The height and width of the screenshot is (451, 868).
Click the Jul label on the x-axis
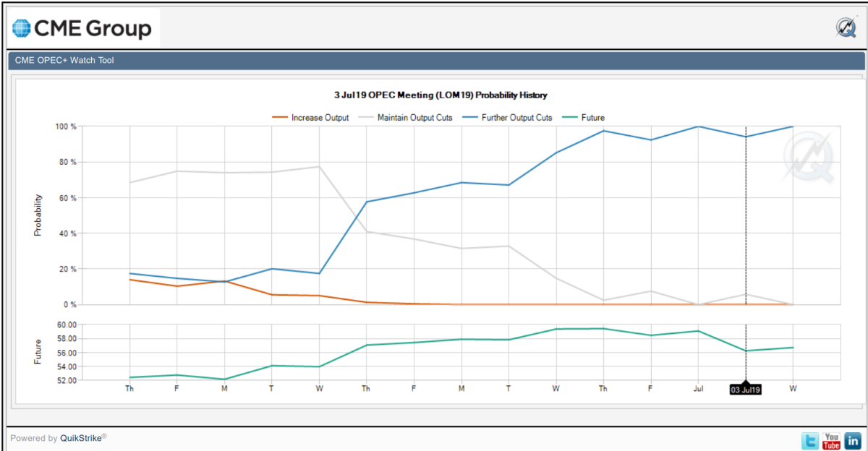click(x=698, y=389)
